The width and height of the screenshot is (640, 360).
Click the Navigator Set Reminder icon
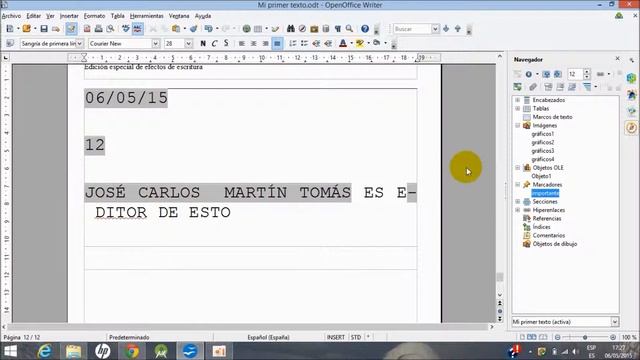[533, 87]
